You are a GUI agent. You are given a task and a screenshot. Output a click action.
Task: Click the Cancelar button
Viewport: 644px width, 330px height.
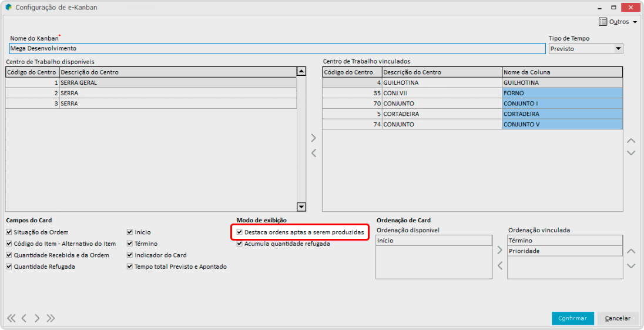tap(618, 318)
